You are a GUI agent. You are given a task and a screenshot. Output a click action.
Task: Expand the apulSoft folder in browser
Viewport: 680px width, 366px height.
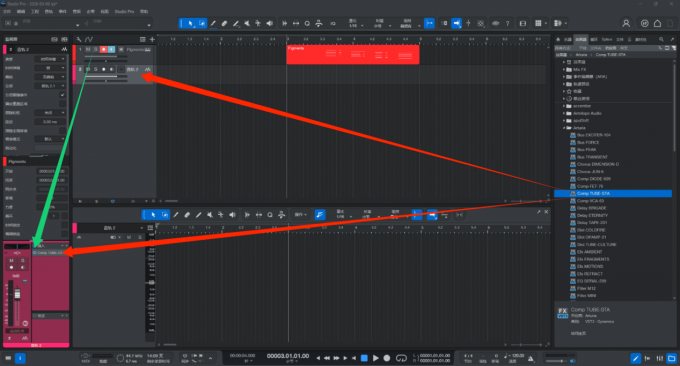tap(564, 121)
